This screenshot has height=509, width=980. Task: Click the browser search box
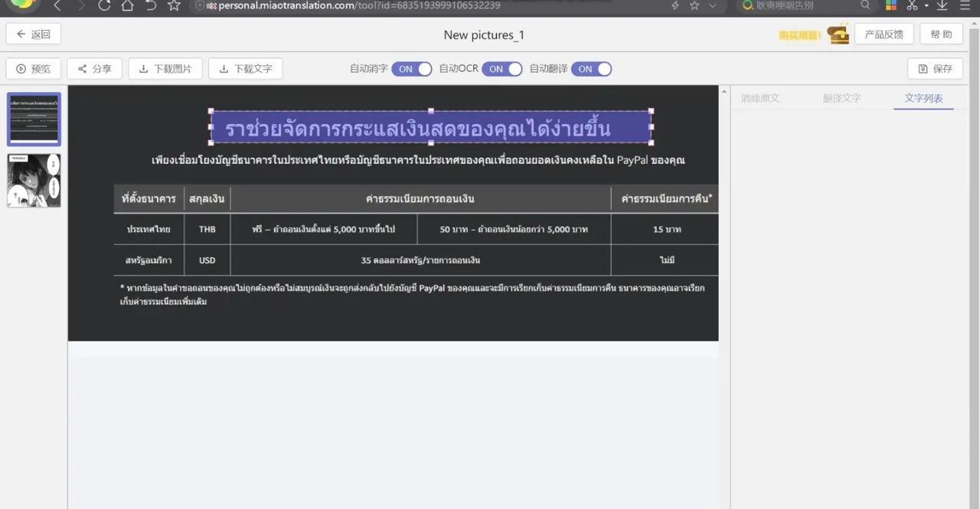[806, 6]
